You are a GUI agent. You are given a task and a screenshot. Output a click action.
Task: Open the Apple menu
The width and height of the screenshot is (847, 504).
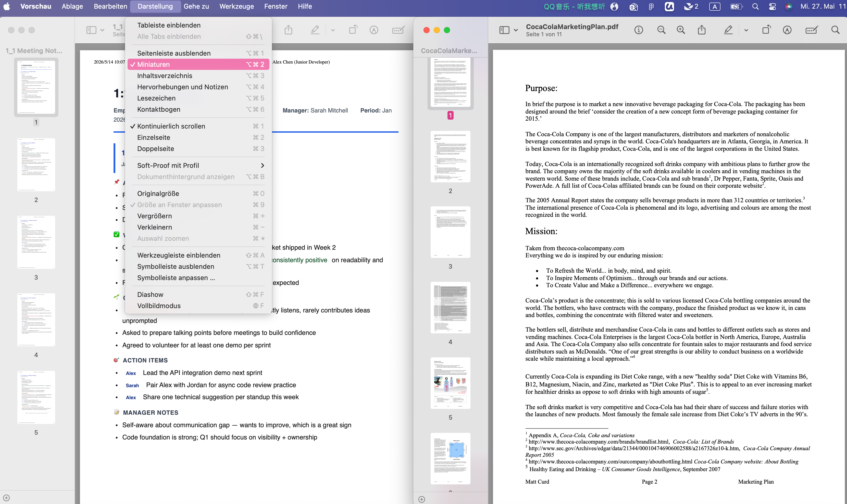pos(7,6)
